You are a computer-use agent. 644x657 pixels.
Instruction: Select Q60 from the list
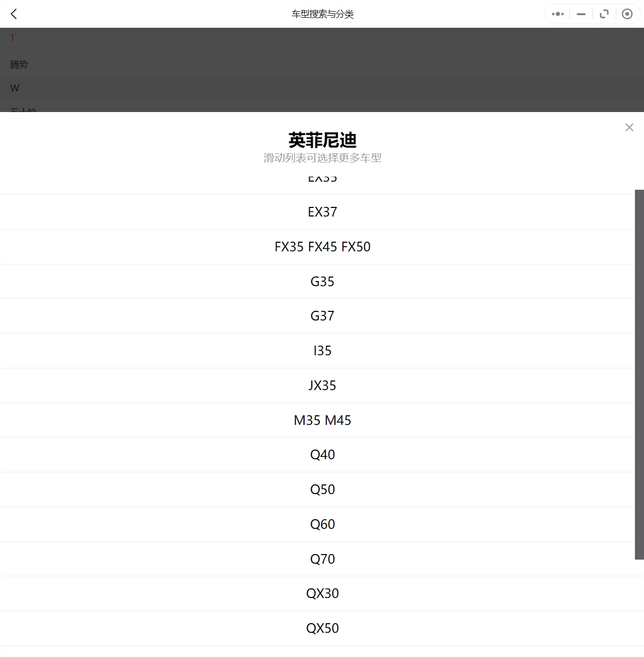322,524
